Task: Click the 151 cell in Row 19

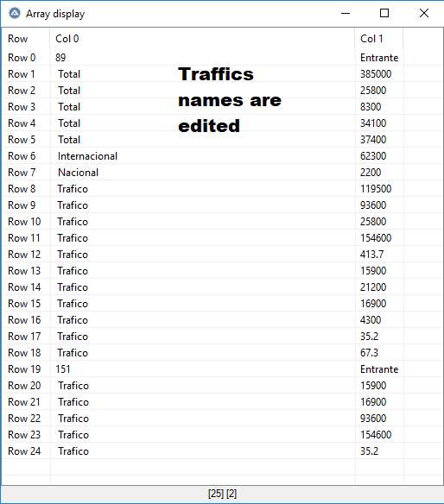Action: 63,369
